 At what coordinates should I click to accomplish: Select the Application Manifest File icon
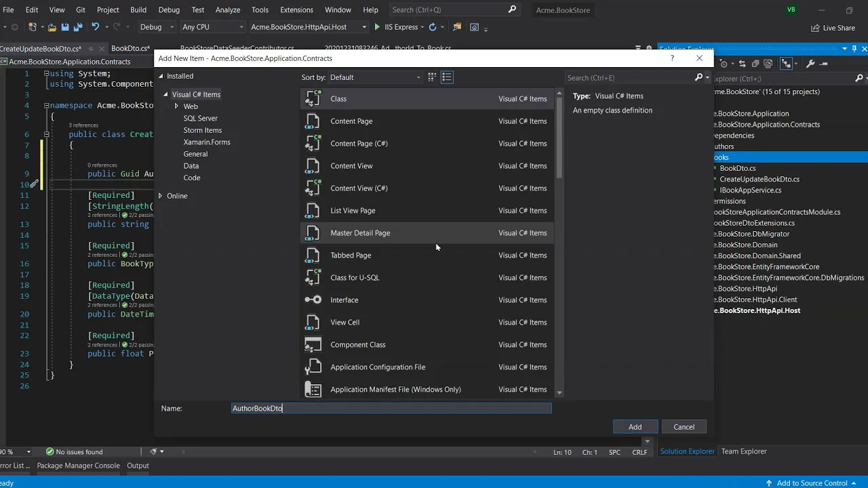[x=313, y=389]
